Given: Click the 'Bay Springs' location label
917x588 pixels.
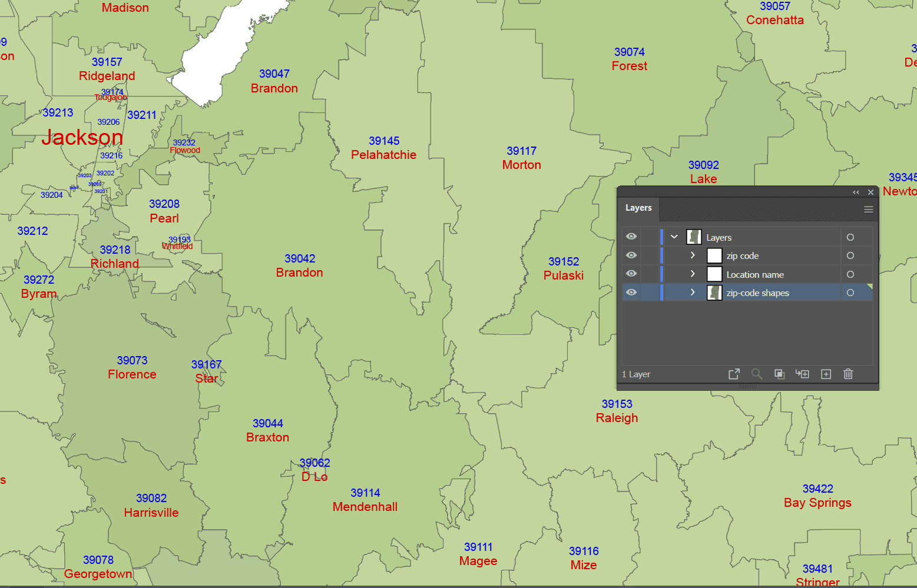Looking at the screenshot, I should [818, 503].
